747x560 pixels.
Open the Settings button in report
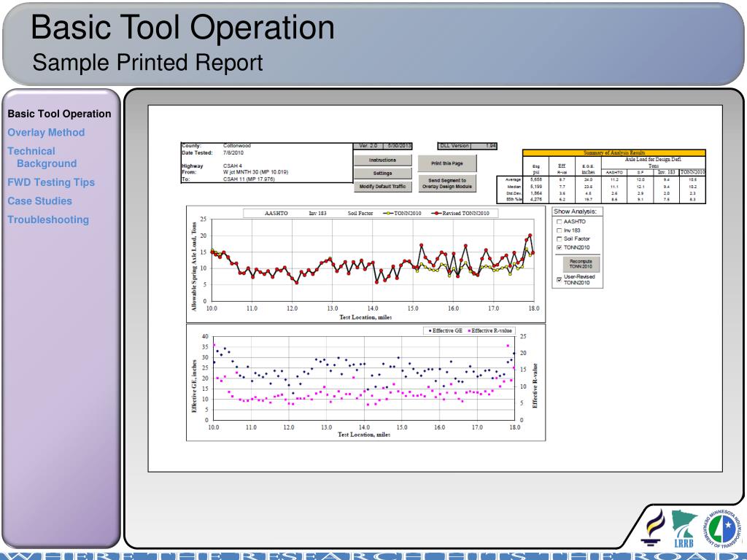pos(382,174)
